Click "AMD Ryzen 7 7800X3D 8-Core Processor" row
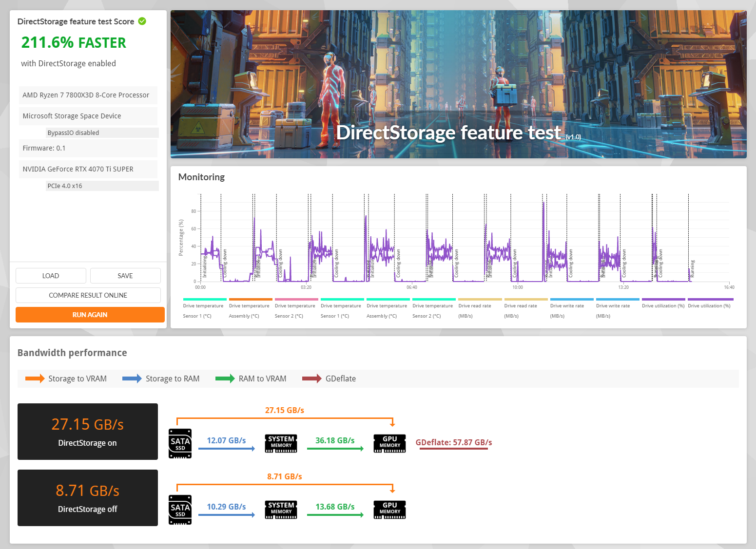Screen dimensions: 756x549 [x=88, y=95]
